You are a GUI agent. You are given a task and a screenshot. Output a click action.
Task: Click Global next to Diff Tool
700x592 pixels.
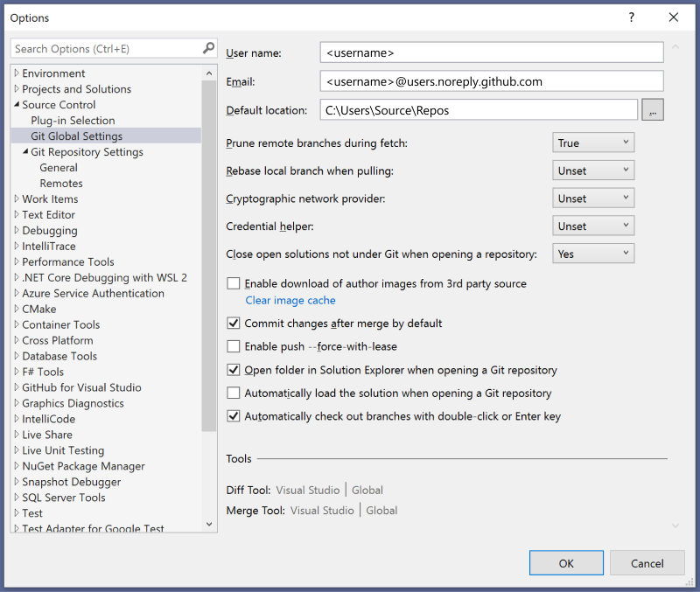[x=367, y=490]
